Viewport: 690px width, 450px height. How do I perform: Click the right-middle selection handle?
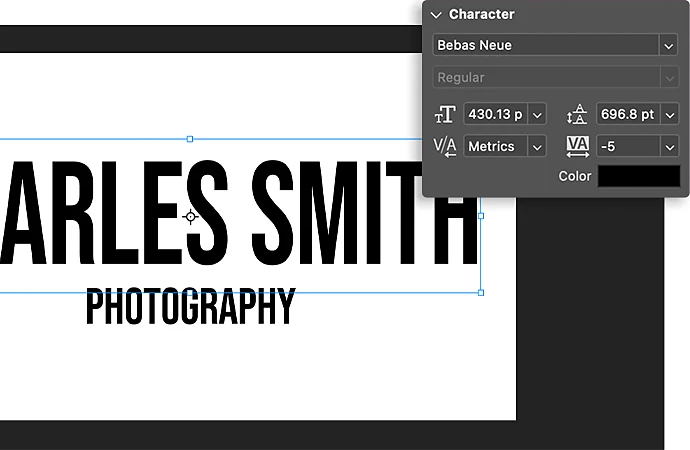click(x=481, y=216)
